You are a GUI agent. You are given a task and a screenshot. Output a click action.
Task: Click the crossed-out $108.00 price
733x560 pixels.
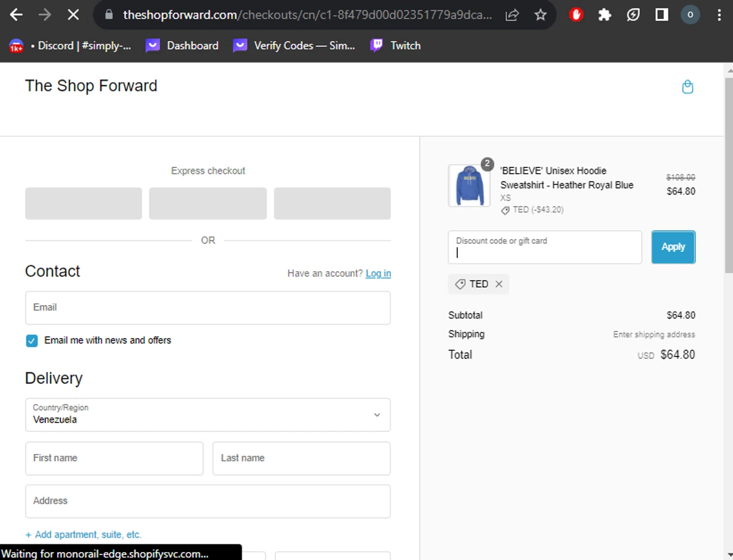click(x=680, y=177)
